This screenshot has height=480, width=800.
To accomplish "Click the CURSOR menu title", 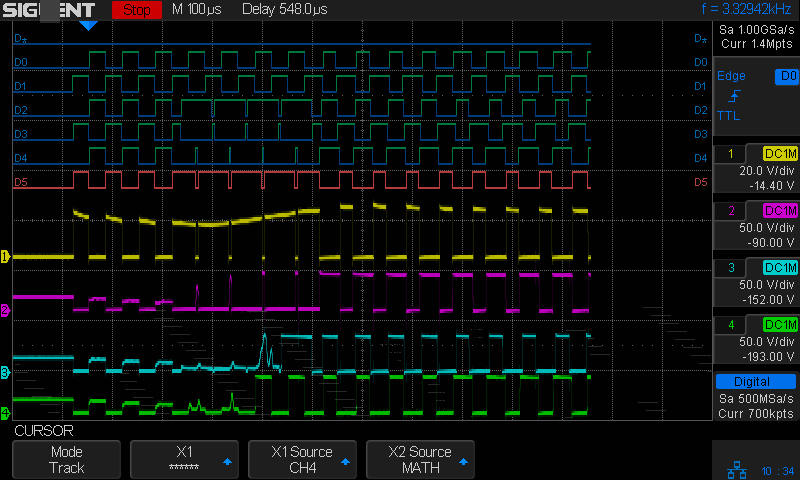I will click(44, 431).
